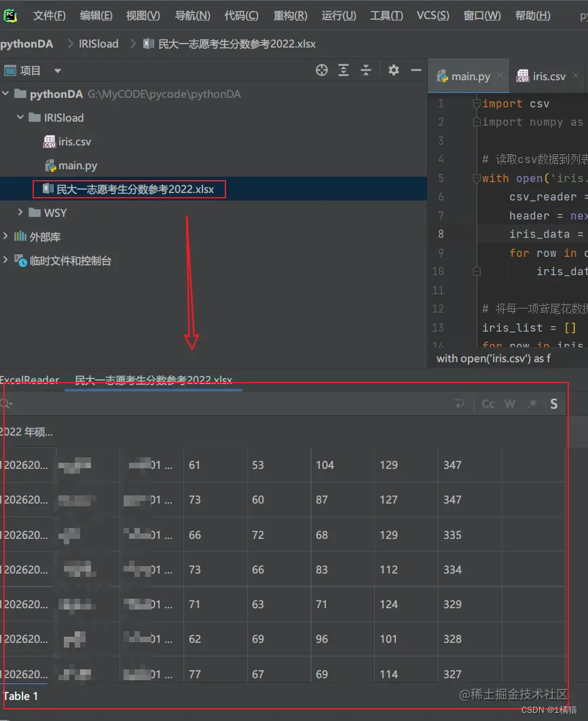Open project panel settings gear

pyautogui.click(x=394, y=71)
